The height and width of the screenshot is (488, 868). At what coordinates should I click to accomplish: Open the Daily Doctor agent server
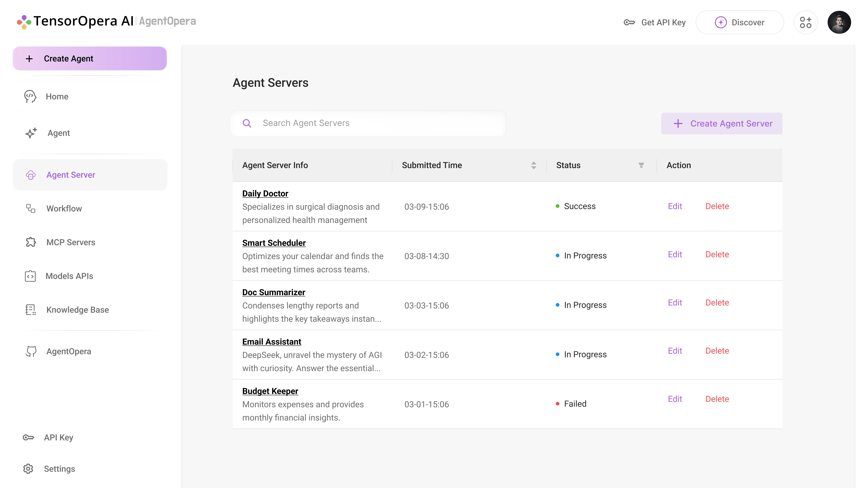(265, 193)
